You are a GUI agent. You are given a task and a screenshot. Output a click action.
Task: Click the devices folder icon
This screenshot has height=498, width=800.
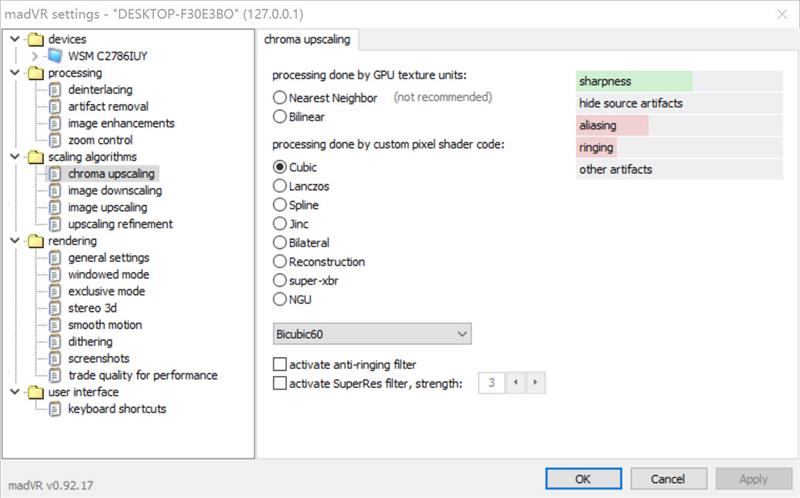pyautogui.click(x=35, y=39)
